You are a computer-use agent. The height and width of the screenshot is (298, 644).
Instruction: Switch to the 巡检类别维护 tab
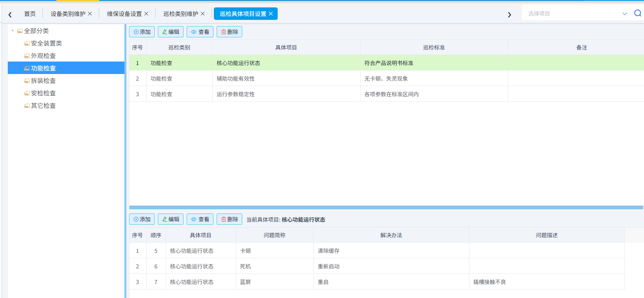[181, 14]
